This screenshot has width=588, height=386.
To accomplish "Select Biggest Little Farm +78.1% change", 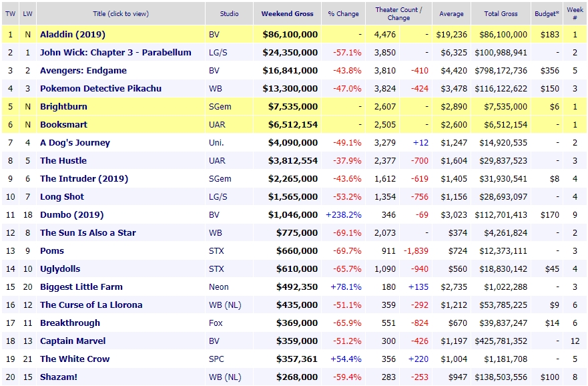I will tap(346, 287).
